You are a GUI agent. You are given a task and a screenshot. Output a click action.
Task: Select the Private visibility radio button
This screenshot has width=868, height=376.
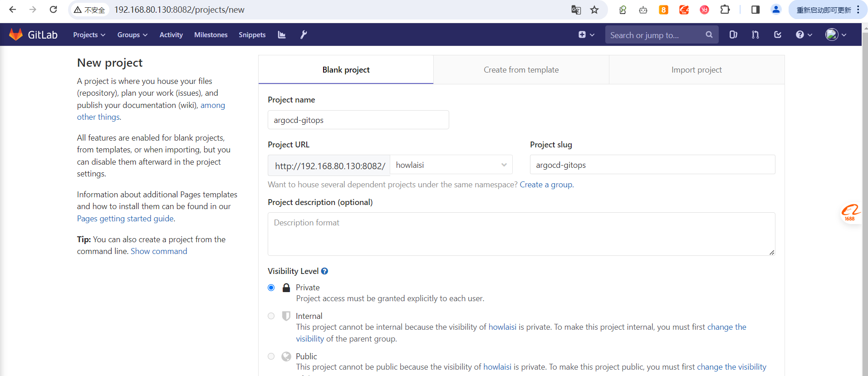pos(271,288)
